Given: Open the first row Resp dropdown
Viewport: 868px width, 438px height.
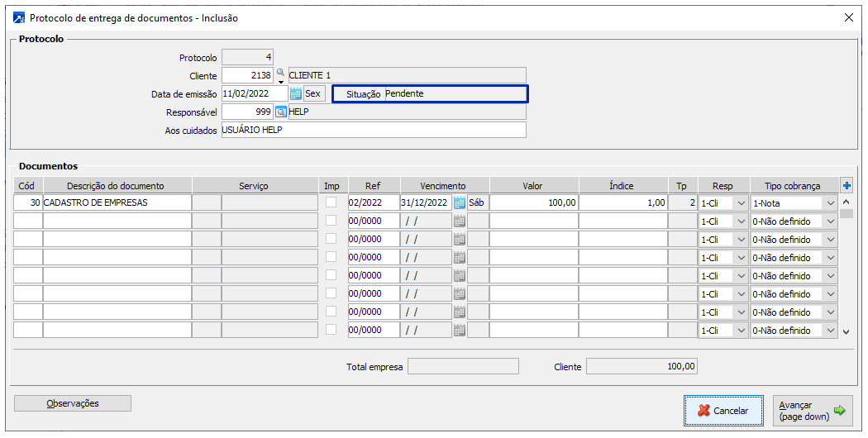Looking at the screenshot, I should pos(741,203).
